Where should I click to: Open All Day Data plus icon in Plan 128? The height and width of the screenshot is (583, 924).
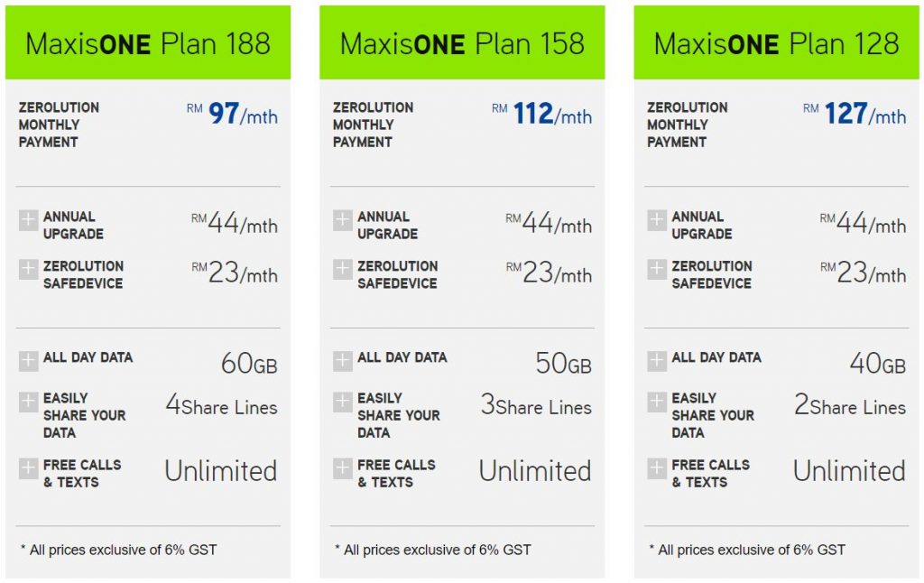(657, 361)
